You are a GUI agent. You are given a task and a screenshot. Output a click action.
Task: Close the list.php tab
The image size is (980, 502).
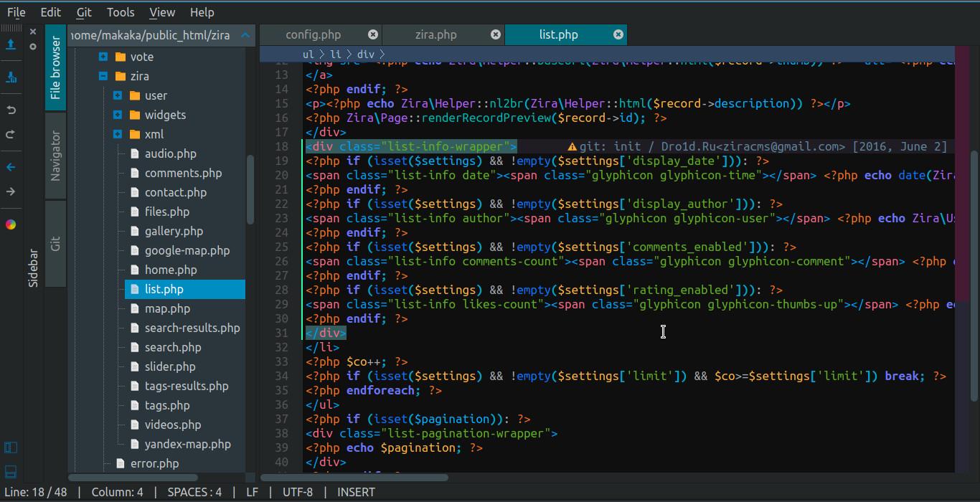coord(618,34)
